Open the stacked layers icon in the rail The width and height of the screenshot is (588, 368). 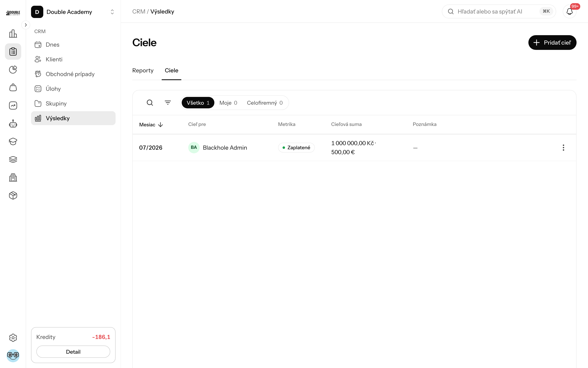click(13, 159)
